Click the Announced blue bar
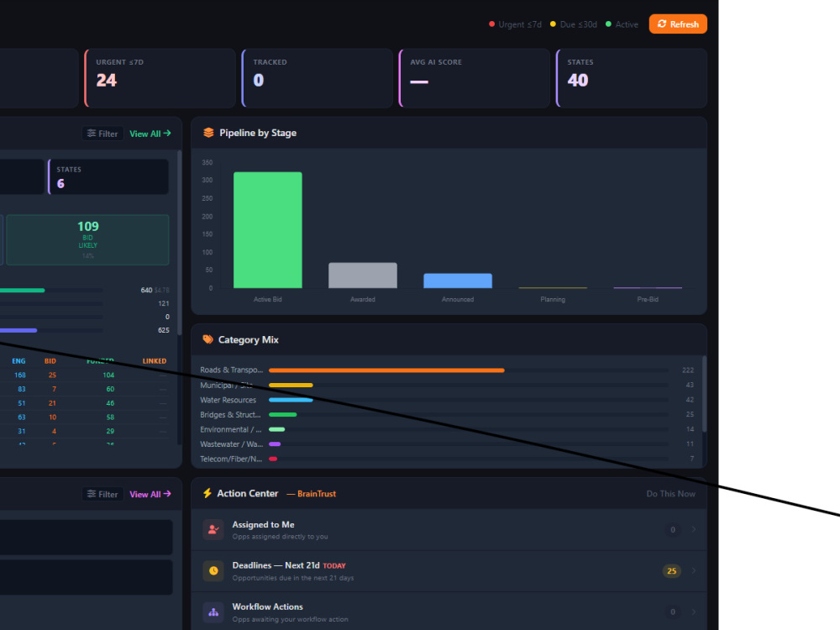This screenshot has width=840, height=630. pos(458,281)
